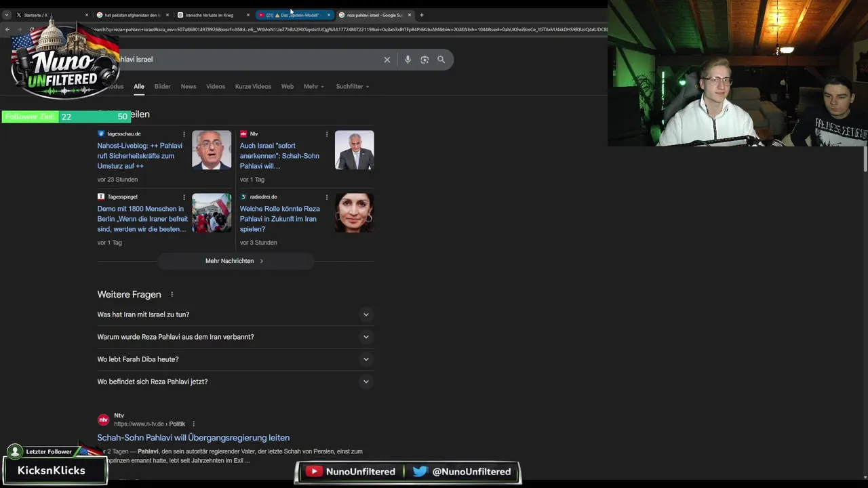Screen dimensions: 868x488
Task: Close the hat pakistan afghanistan tab
Action: 167,15
